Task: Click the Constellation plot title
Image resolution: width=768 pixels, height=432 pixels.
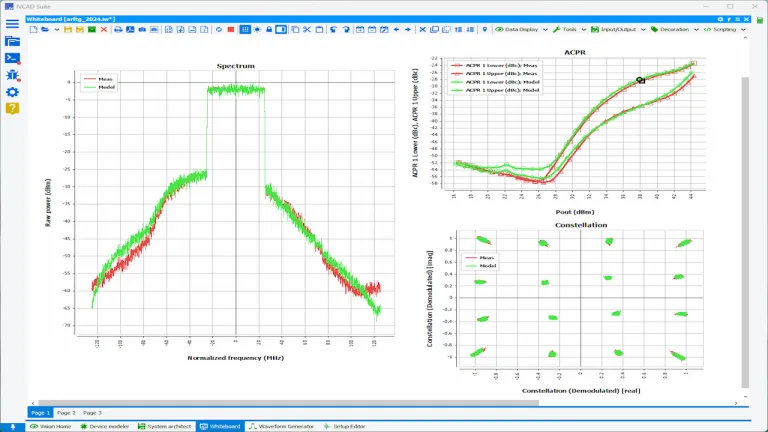Action: coord(581,225)
